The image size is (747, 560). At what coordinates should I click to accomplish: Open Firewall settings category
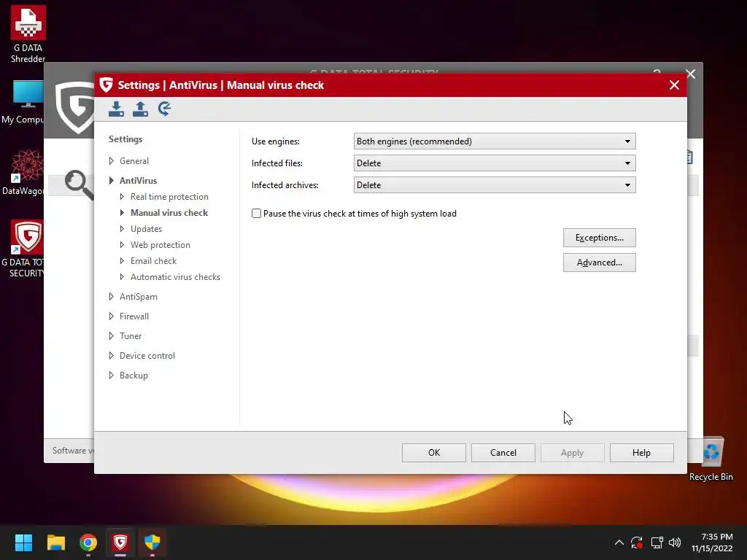point(134,316)
